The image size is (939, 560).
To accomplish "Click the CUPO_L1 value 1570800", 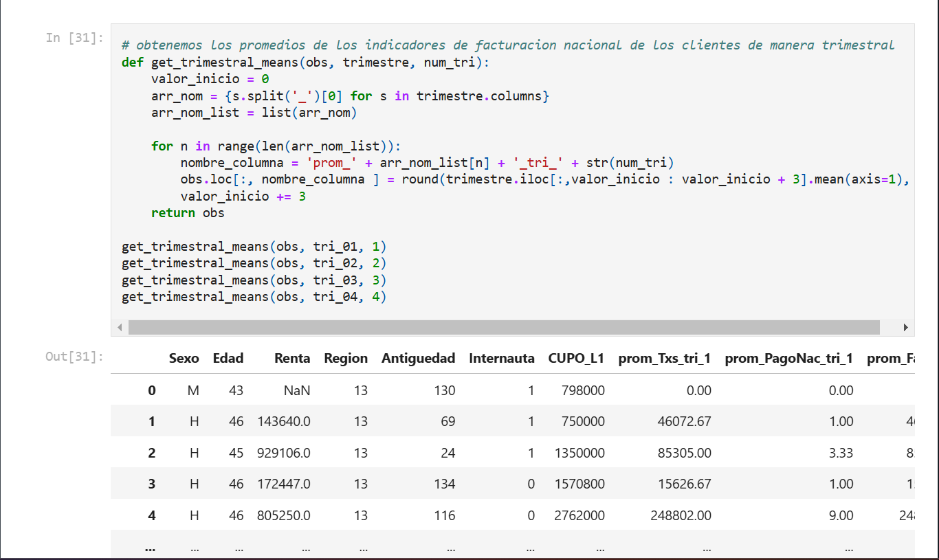I will coord(579,484).
